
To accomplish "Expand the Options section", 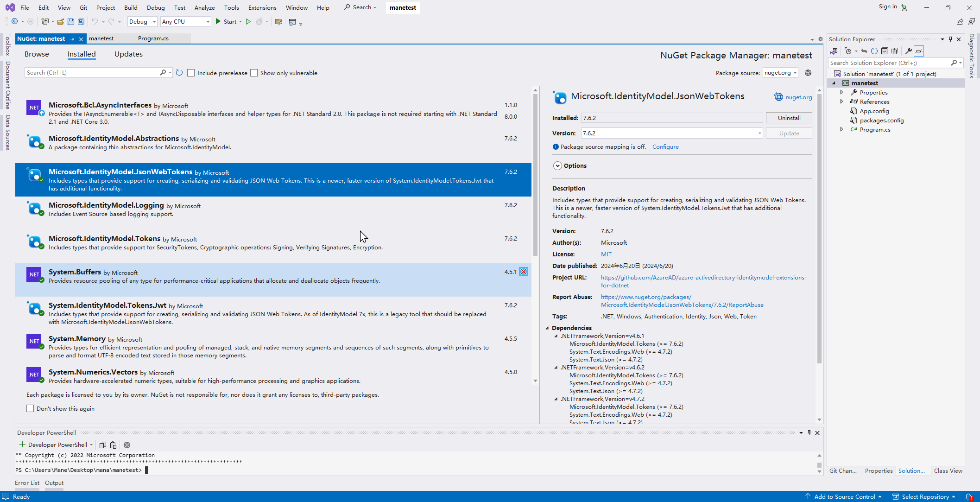I will [x=557, y=165].
